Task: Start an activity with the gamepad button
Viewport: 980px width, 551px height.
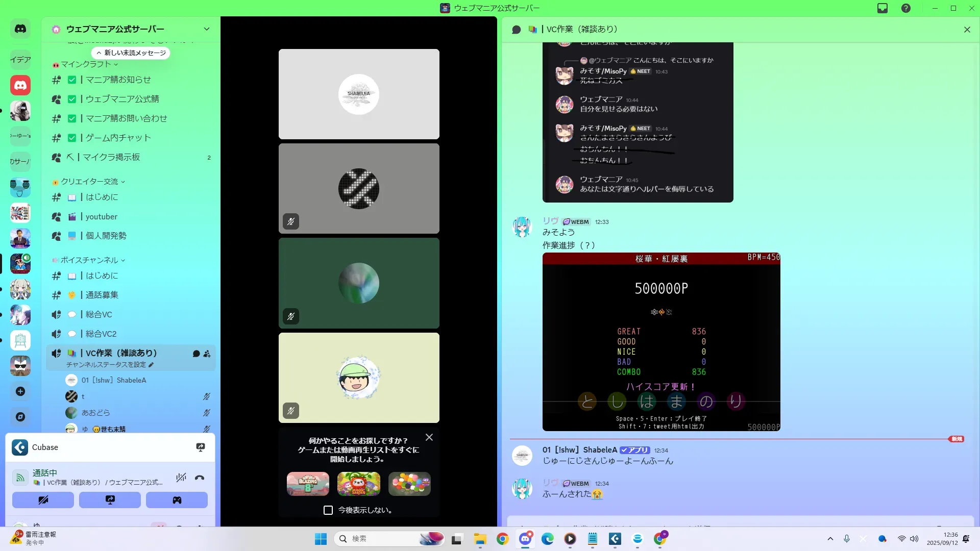Action: click(177, 500)
